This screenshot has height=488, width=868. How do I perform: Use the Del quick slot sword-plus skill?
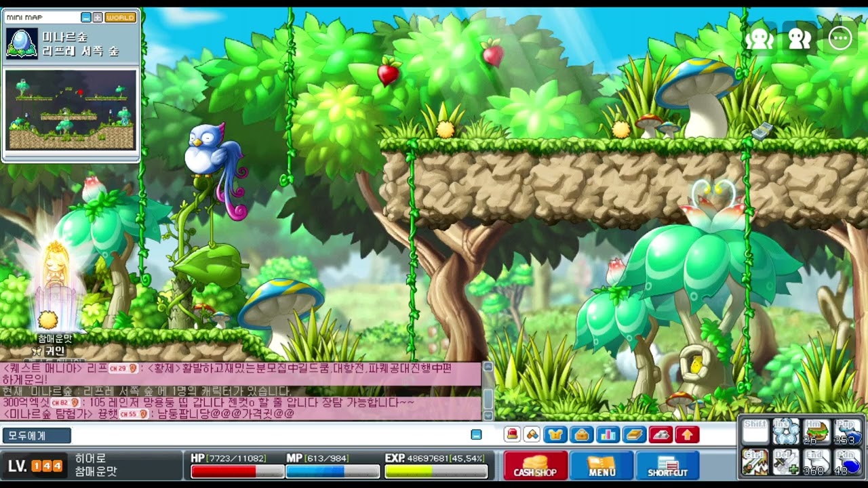[x=786, y=462]
